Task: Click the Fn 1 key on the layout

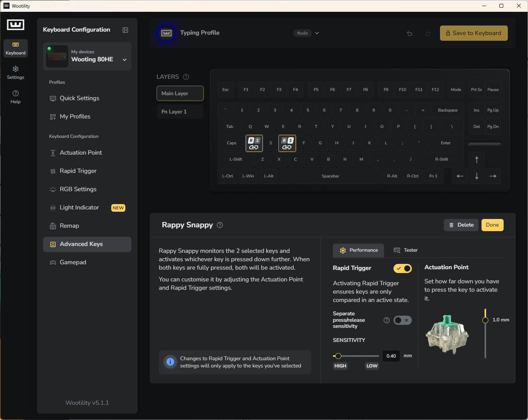Action: click(x=433, y=176)
